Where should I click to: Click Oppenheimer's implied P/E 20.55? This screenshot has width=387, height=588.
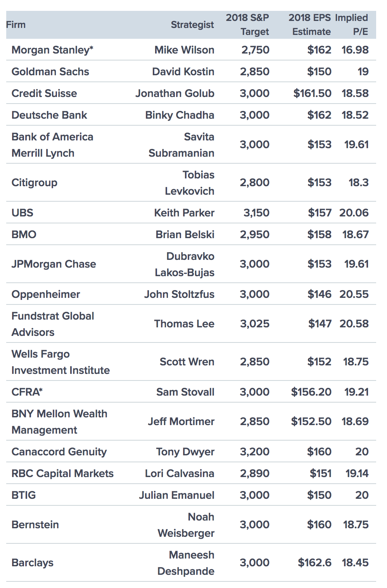click(x=354, y=294)
